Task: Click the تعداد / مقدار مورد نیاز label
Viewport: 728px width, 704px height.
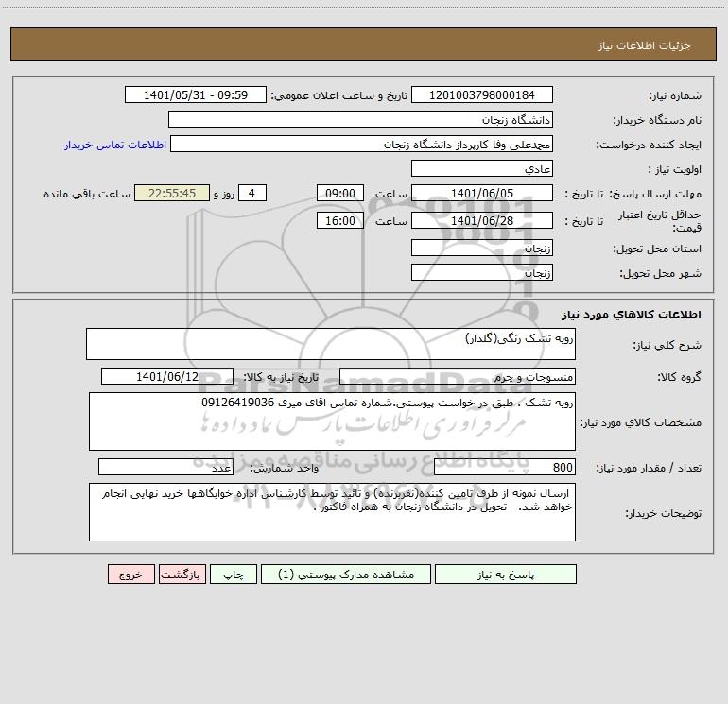Action: coord(649,468)
